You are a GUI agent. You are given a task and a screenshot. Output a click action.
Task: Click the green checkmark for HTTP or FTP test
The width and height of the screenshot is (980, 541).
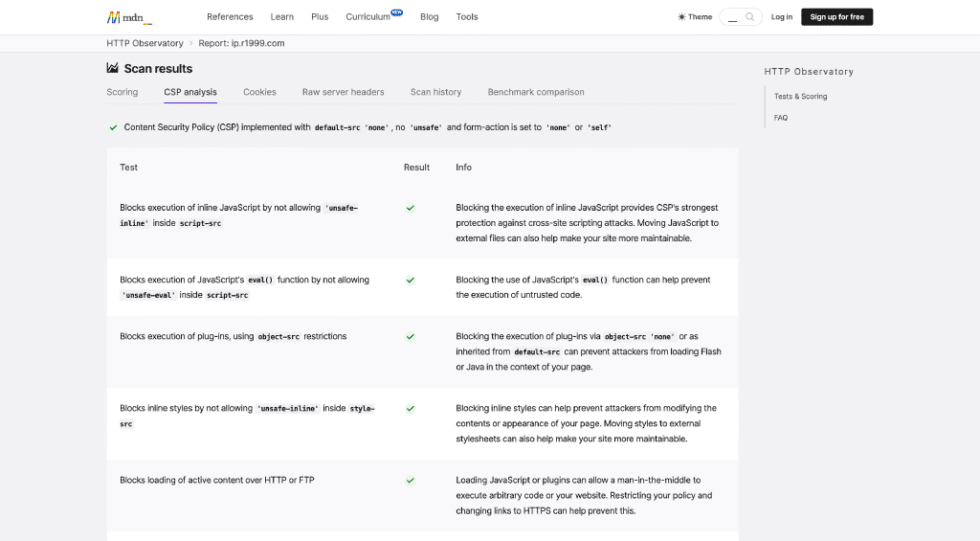click(x=411, y=481)
